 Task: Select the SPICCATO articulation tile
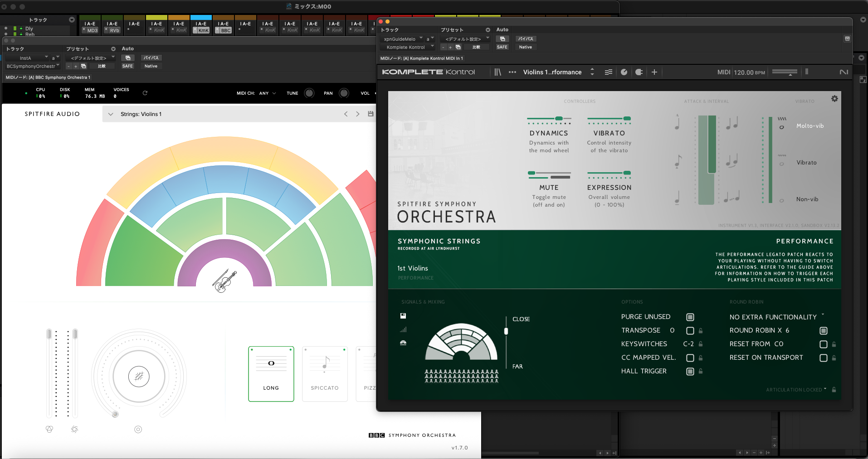tap(325, 374)
